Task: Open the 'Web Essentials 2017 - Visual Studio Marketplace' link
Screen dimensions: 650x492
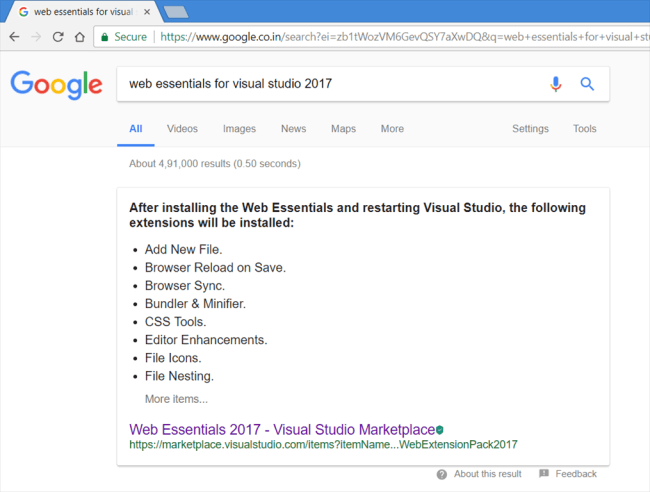Action: point(282,430)
